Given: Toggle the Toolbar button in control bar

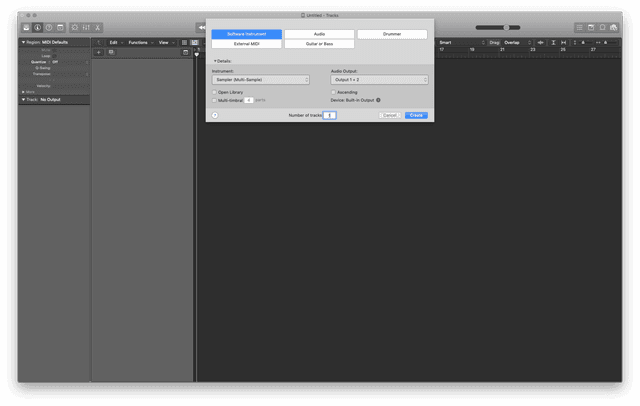Looking at the screenshot, I should tap(60, 27).
